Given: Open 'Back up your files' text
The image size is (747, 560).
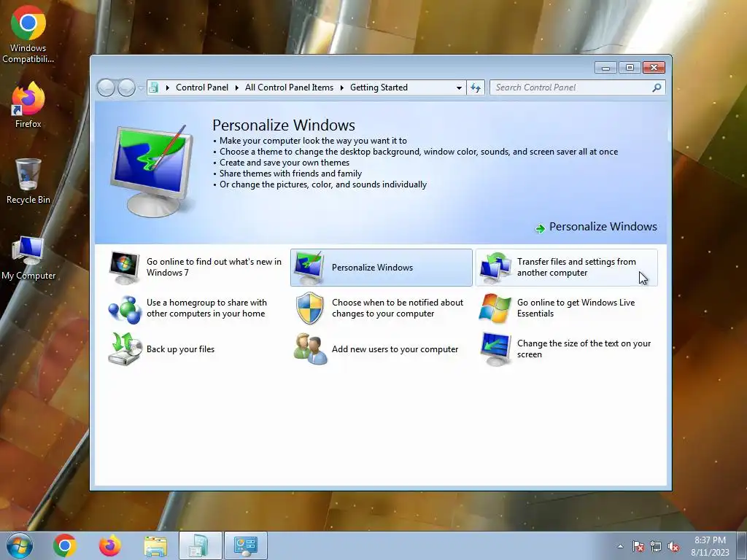Looking at the screenshot, I should click(x=181, y=349).
